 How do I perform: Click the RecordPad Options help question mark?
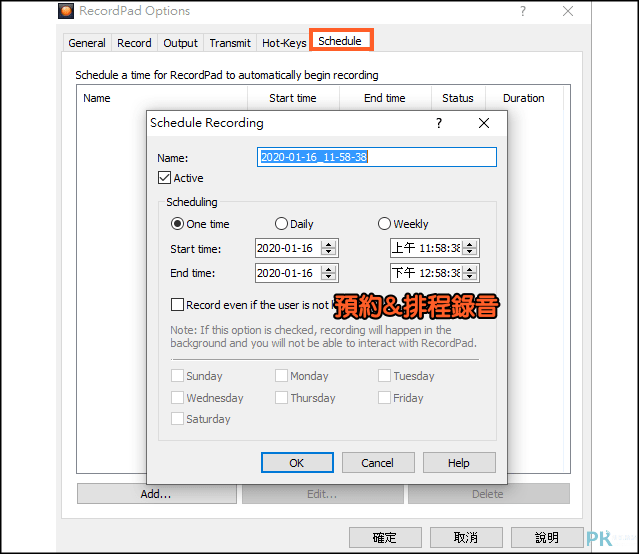click(523, 11)
